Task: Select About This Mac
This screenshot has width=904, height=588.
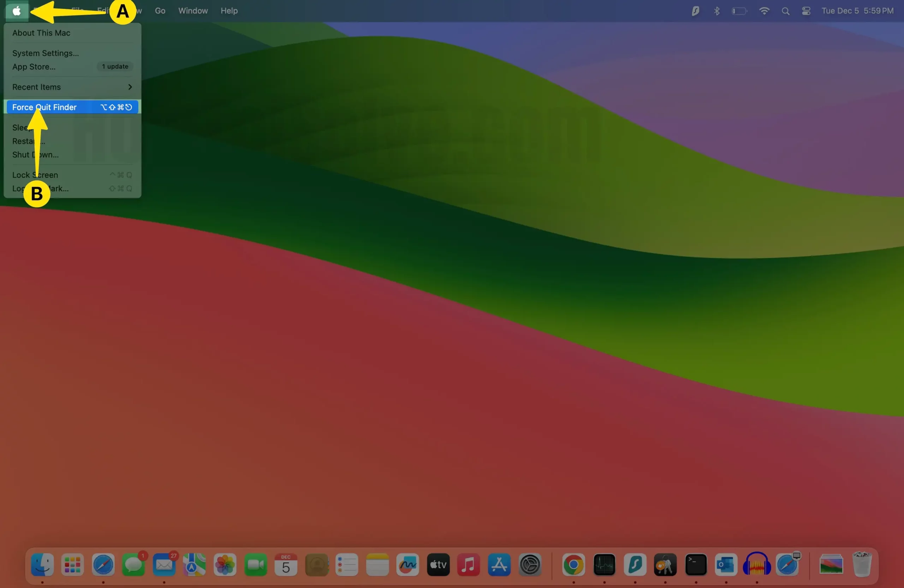Action: (41, 33)
